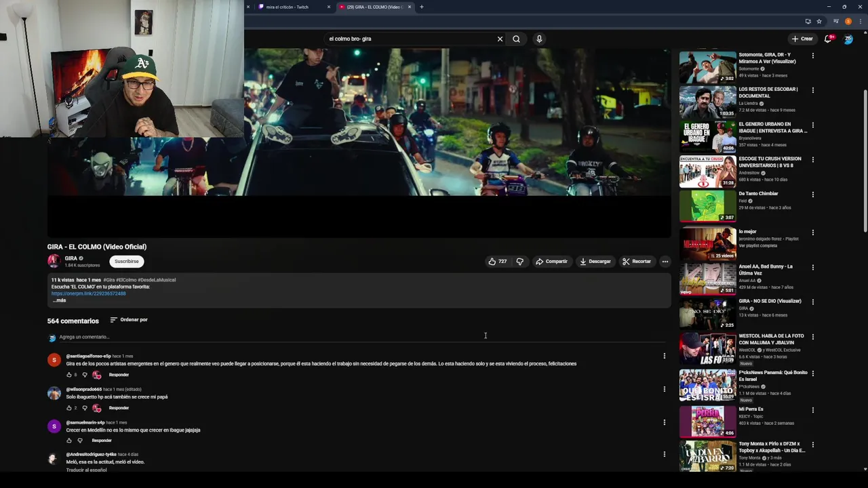This screenshot has width=868, height=488.
Task: Dislike comment by @santiagoalfonso-e5p
Action: 85,375
